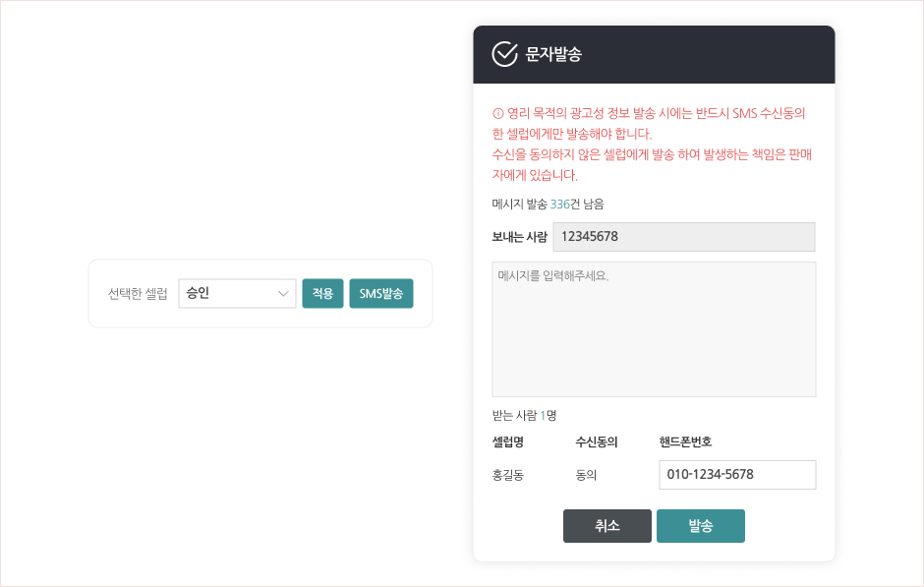The width and height of the screenshot is (924, 587).
Task: Select the 핸드폰번호 field showing 010-1234-5678
Action: [x=736, y=474]
